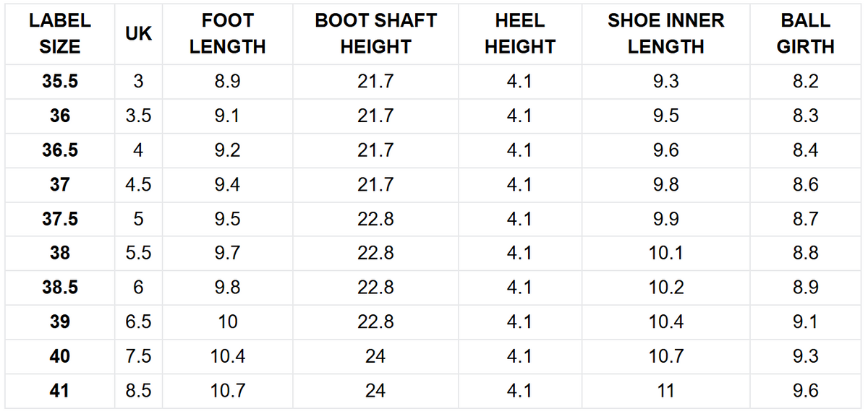Image resolution: width=868 pixels, height=414 pixels.
Task: Select ball girth 8.2 cell
Action: [805, 82]
